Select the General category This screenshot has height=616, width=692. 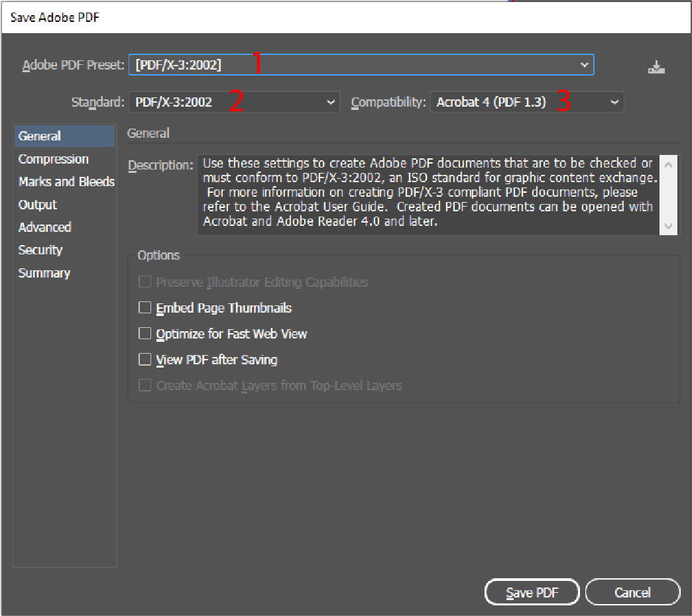point(40,136)
